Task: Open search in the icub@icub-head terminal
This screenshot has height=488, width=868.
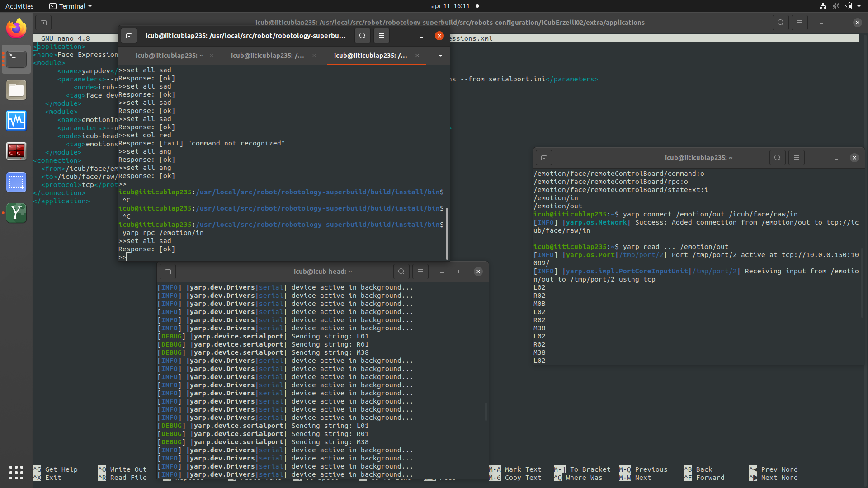Action: (401, 272)
